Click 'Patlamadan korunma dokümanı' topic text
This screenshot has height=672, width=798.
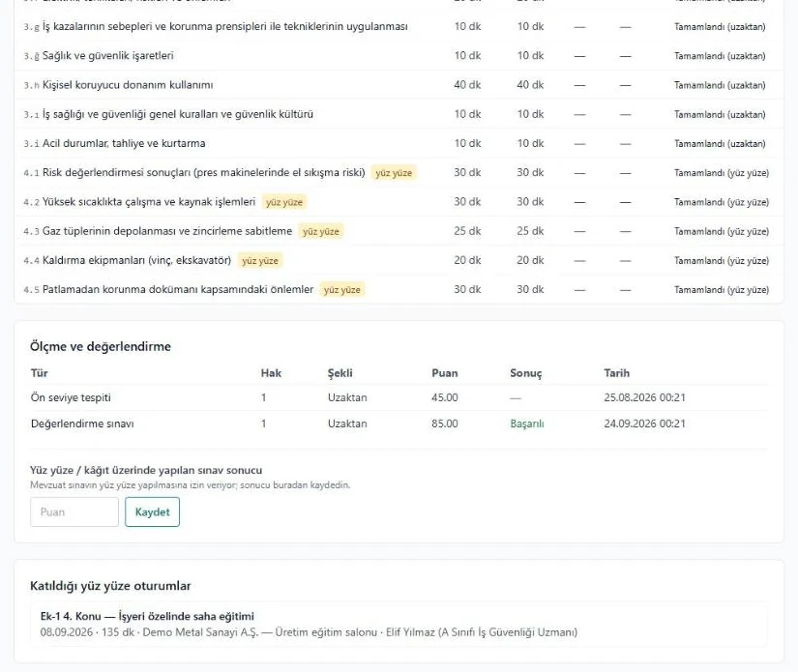pos(178,289)
